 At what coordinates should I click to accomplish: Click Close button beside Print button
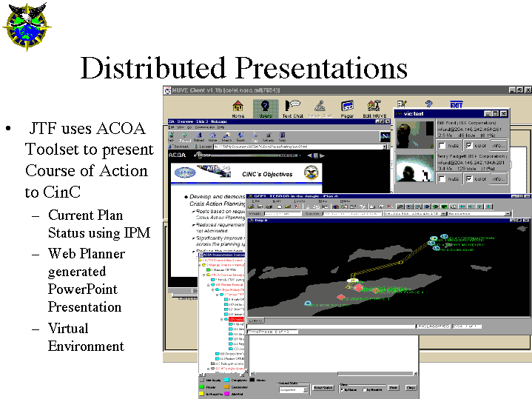point(411,387)
